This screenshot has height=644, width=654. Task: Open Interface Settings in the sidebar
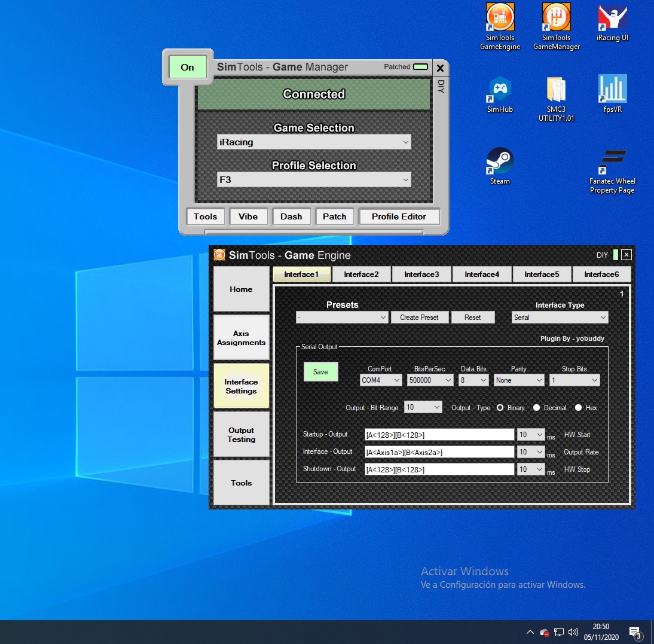[x=241, y=386]
